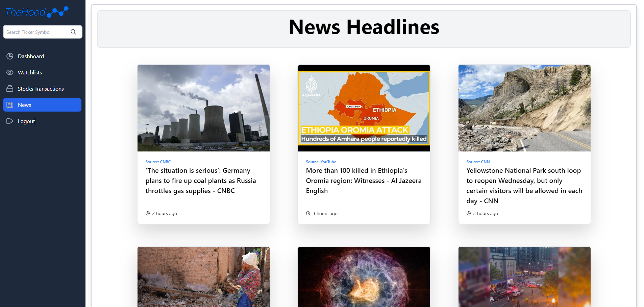Click the Watchlists eye icon
This screenshot has width=644, height=307.
(10, 72)
